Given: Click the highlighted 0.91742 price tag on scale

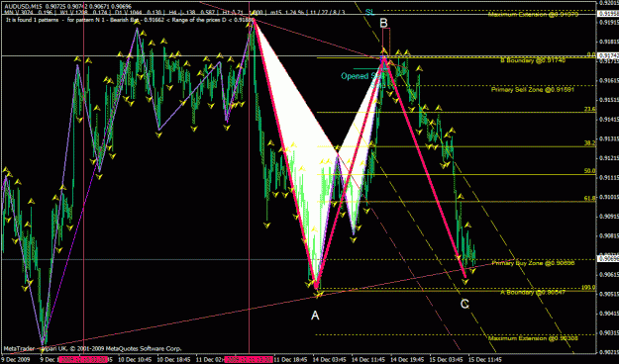Looking at the screenshot, I should pos(607,56).
